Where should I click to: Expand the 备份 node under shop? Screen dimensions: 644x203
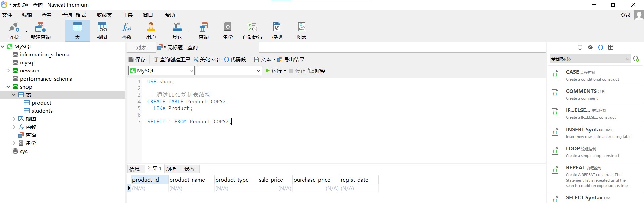(14, 143)
